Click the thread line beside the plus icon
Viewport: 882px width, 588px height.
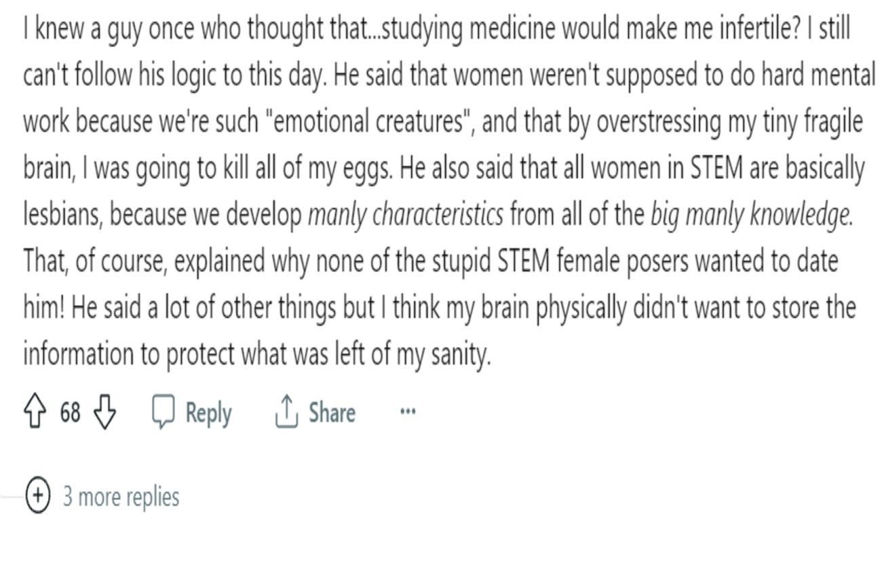(12, 496)
